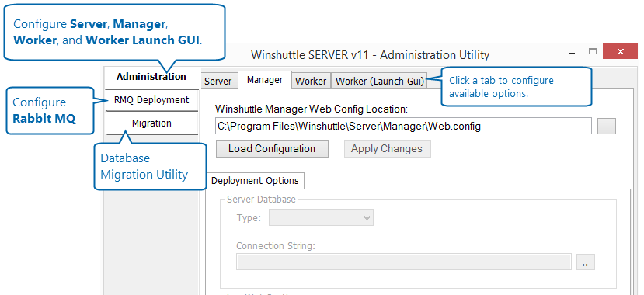Image resolution: width=644 pixels, height=295 pixels.
Task: Click the disabled Apply Changes button
Action: [x=387, y=148]
